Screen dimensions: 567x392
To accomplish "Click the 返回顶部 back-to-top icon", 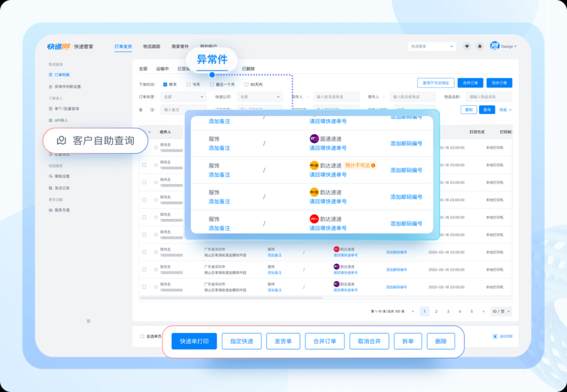I will 496,336.
